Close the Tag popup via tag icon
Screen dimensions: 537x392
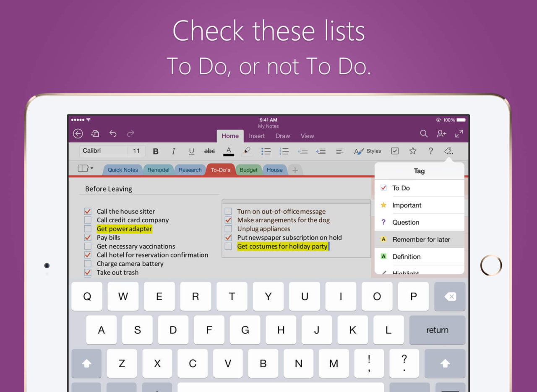point(448,151)
